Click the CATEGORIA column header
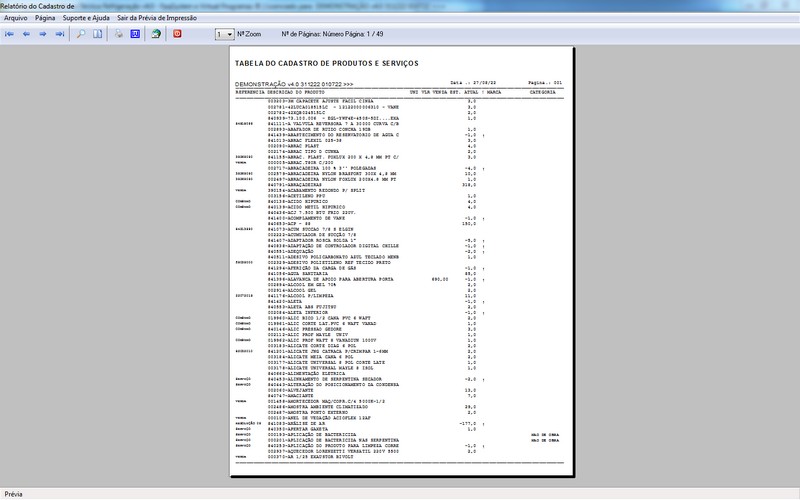This screenshot has width=800, height=500. coord(542,92)
